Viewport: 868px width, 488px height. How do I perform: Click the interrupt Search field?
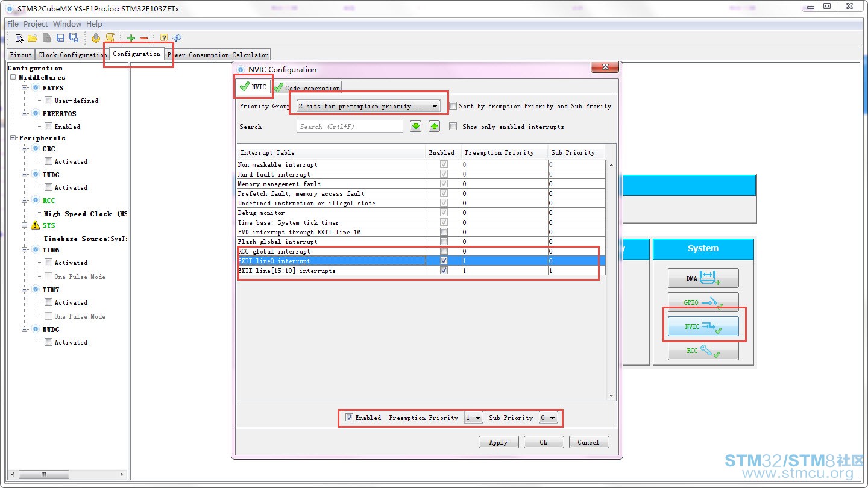(x=350, y=127)
